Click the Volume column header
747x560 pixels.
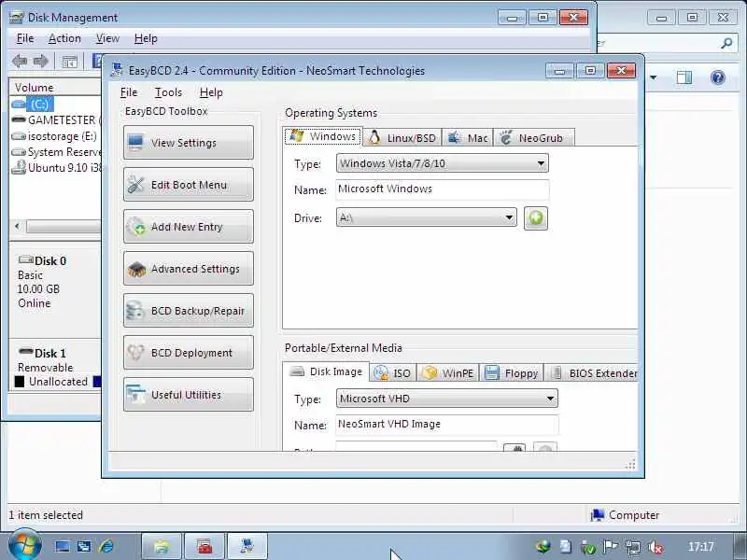coord(55,88)
